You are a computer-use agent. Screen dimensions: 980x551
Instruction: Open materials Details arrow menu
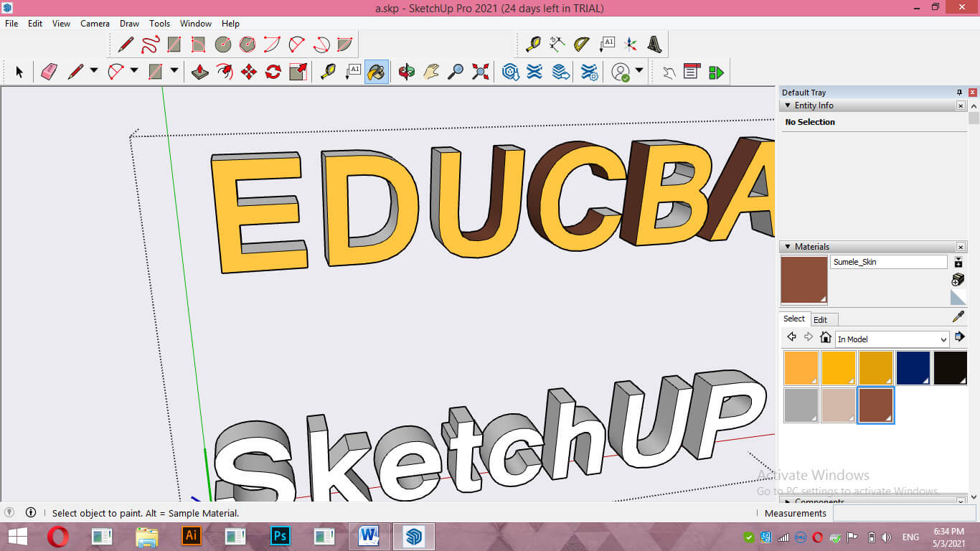(x=959, y=337)
